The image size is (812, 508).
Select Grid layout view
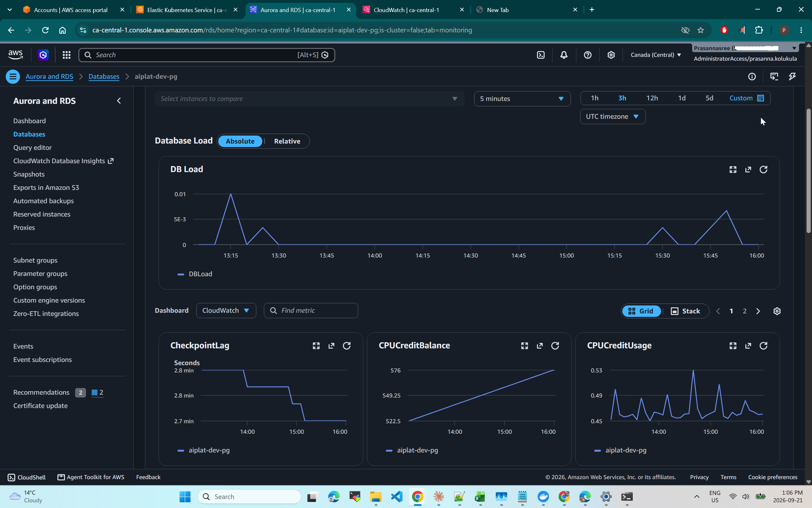(641, 311)
